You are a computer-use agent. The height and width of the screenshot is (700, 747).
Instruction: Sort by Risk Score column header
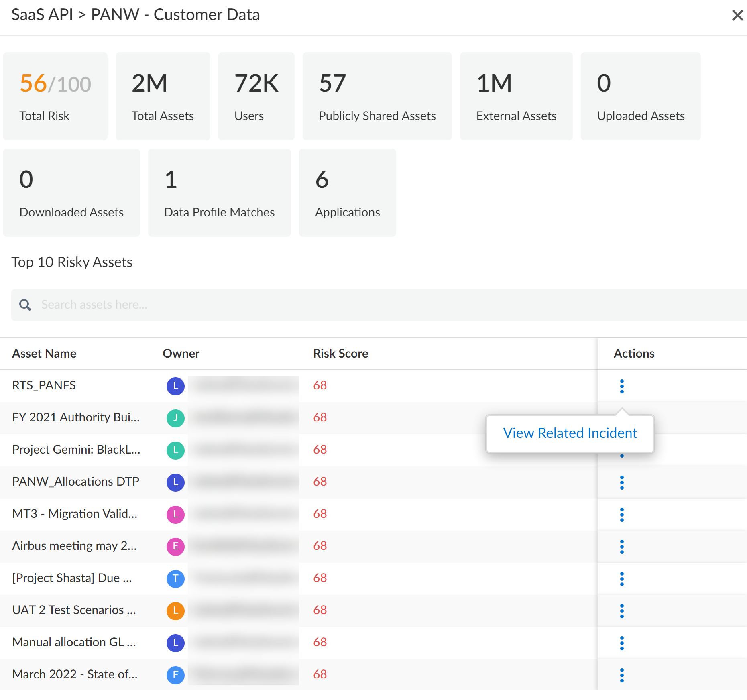click(340, 354)
